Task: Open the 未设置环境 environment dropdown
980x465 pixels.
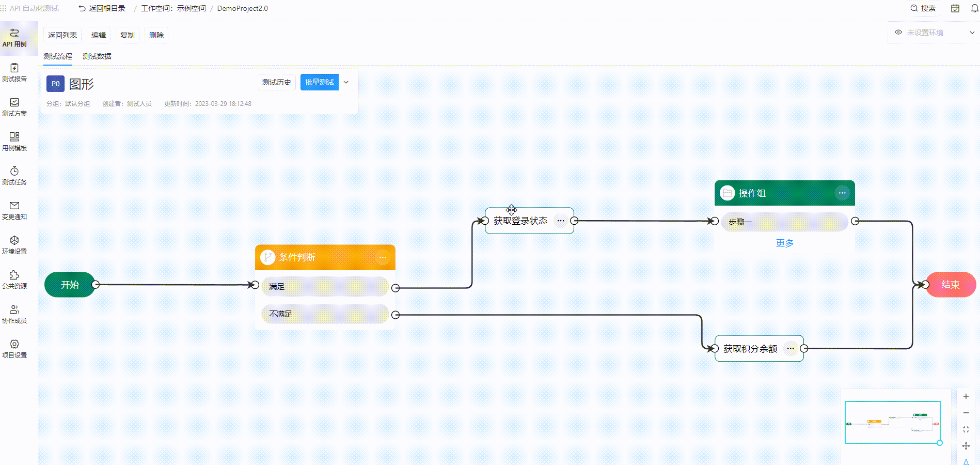Action: click(x=934, y=33)
